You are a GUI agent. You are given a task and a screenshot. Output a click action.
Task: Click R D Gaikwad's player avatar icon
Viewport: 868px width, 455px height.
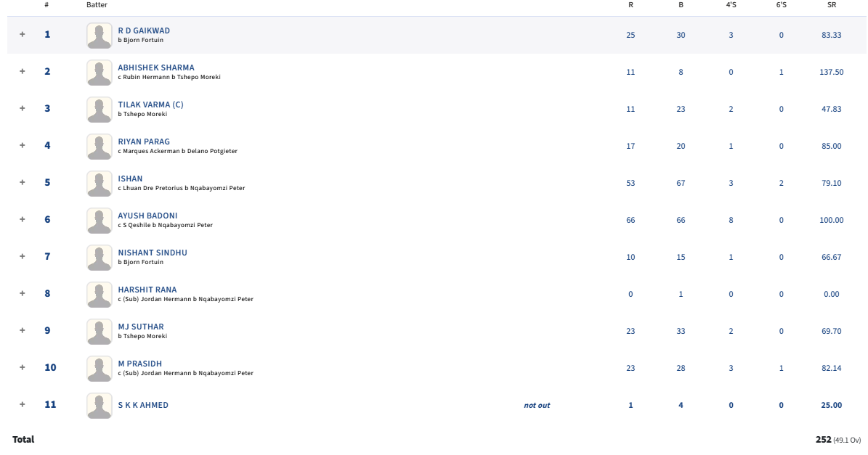click(x=99, y=36)
